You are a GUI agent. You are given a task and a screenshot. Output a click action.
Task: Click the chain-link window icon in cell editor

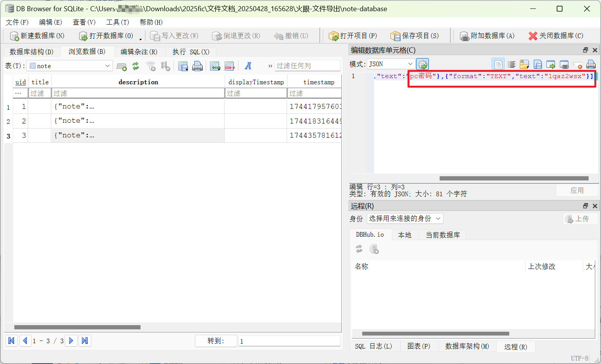pyautogui.click(x=564, y=64)
